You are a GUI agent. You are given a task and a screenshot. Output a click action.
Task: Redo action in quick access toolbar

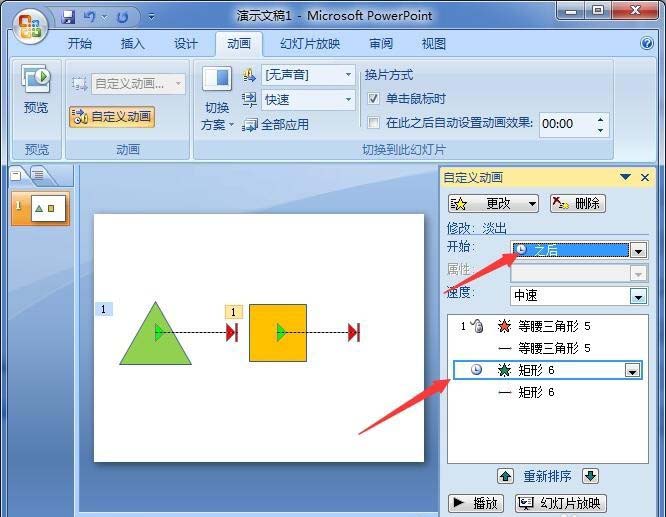(122, 17)
